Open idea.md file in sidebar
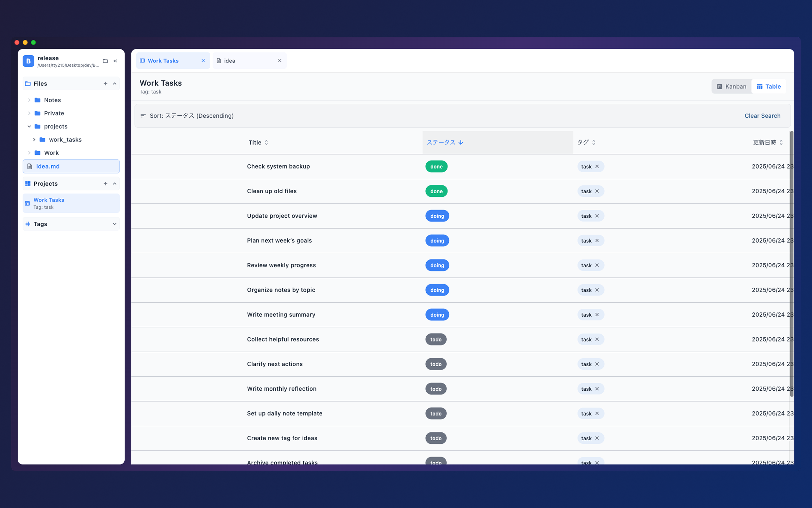 pos(71,166)
